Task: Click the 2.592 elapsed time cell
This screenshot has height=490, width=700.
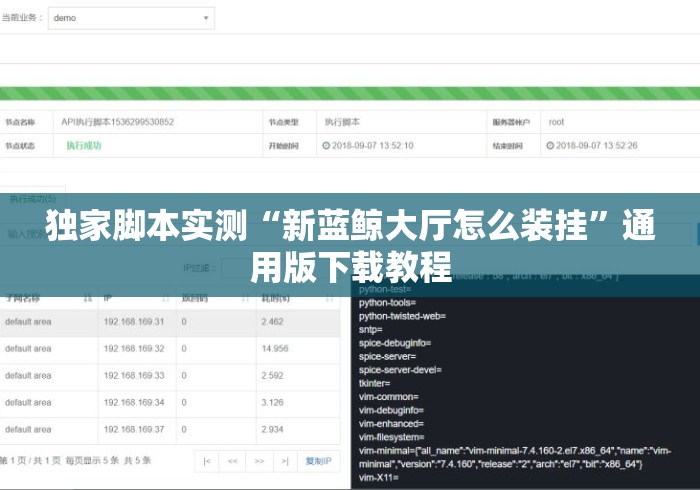Action: (272, 376)
